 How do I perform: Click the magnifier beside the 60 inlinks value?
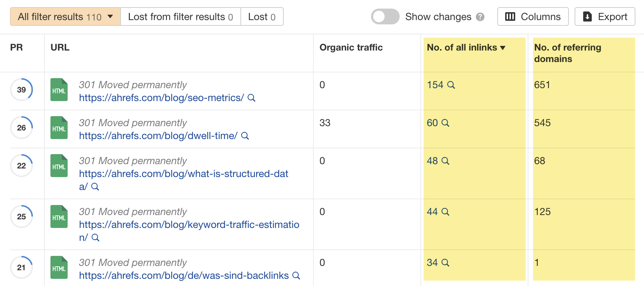445,123
